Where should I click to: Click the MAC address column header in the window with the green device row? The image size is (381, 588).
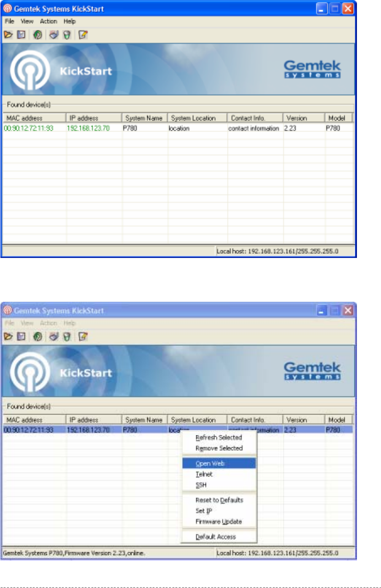tap(35, 118)
